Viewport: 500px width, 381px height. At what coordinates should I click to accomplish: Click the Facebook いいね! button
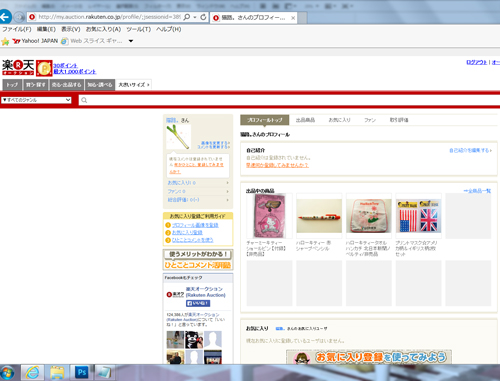tap(198, 303)
